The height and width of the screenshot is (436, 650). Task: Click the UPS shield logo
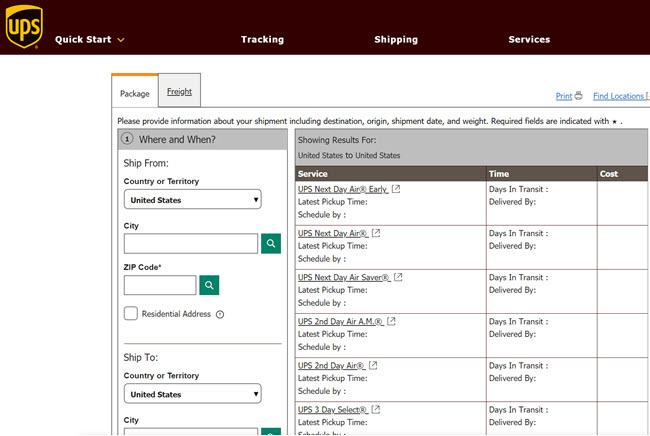24,27
